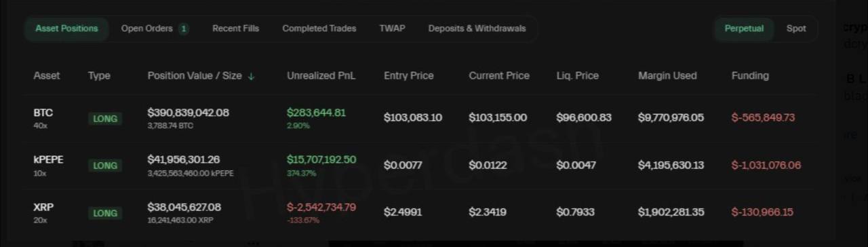Viewport: 868px width, 247px height.
Task: Click the Funding column header
Action: click(x=750, y=76)
